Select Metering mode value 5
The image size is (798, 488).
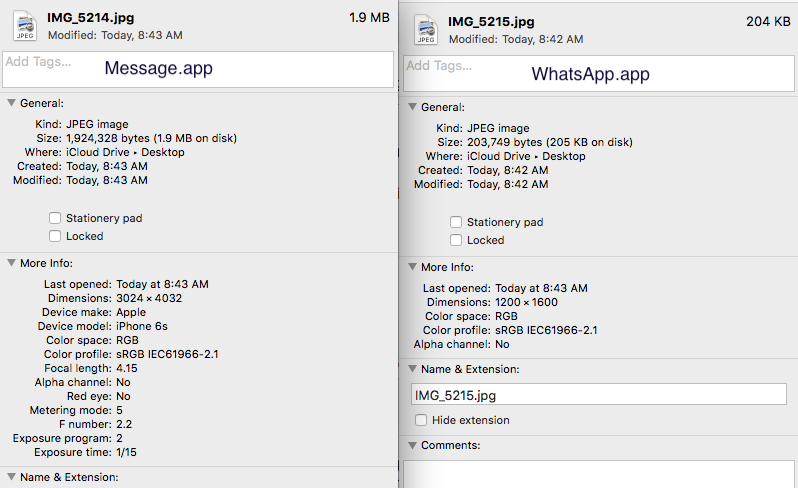[119, 410]
